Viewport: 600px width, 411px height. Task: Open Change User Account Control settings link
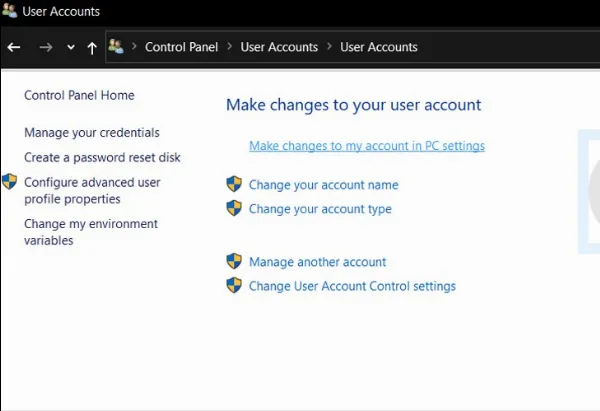[352, 286]
